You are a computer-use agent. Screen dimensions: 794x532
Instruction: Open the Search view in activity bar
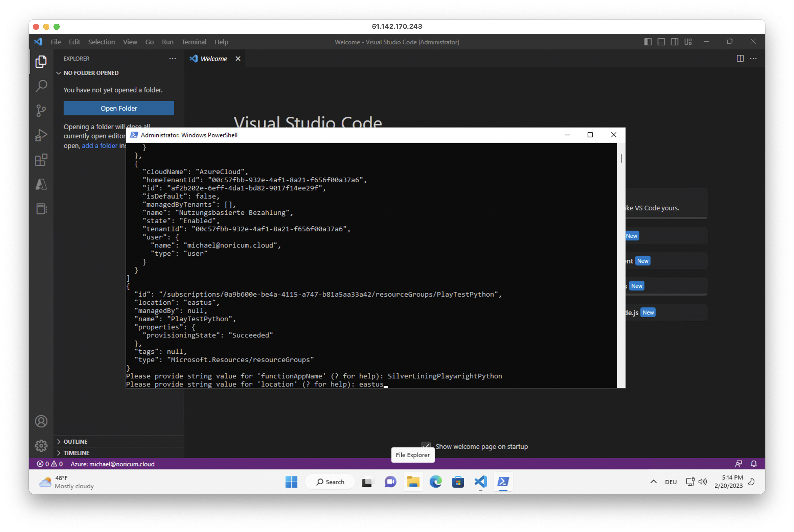41,86
